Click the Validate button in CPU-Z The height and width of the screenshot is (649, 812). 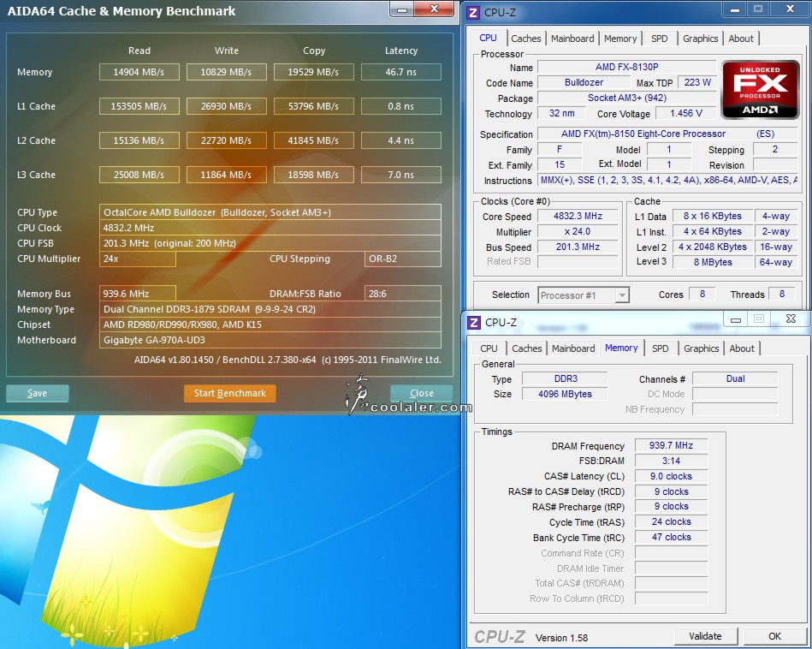pyautogui.click(x=705, y=636)
